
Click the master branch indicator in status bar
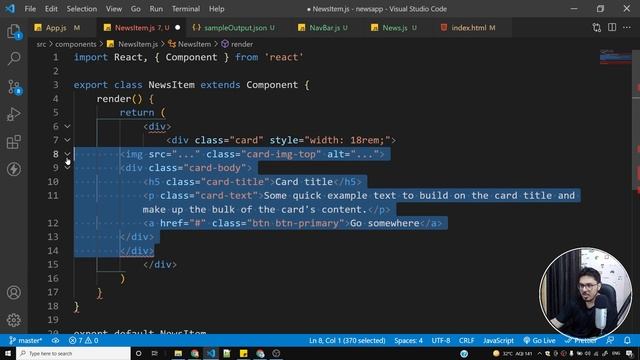coord(26,340)
